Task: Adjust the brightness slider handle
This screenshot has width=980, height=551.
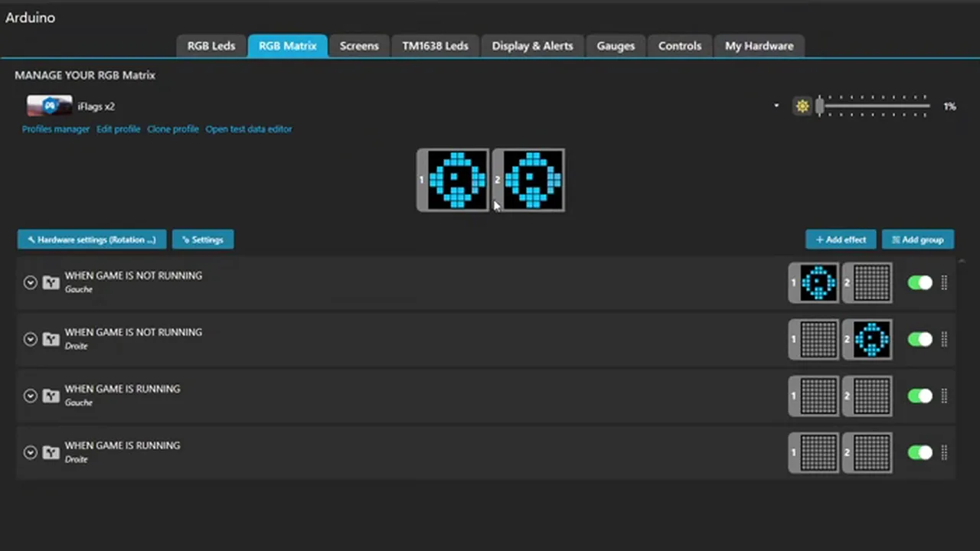Action: tap(819, 106)
